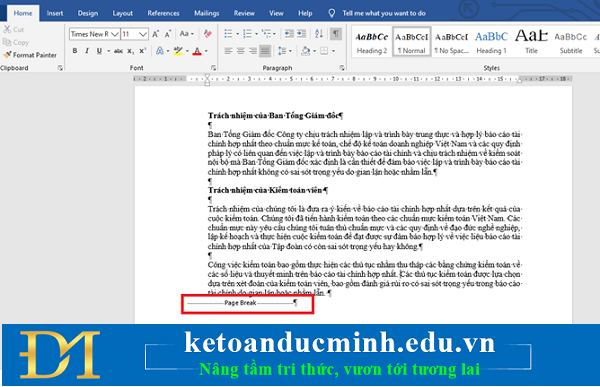Apply the Normal style
The image size is (600, 387).
pyautogui.click(x=412, y=41)
